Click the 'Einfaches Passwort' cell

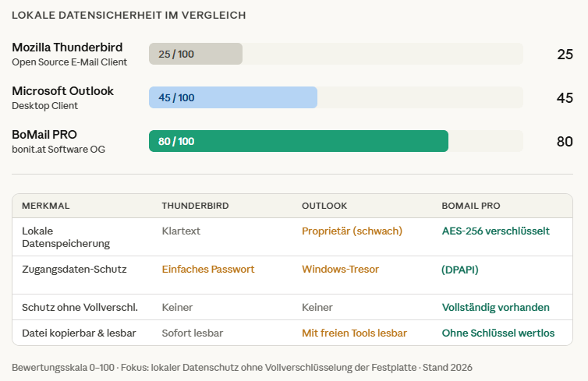click(x=208, y=269)
